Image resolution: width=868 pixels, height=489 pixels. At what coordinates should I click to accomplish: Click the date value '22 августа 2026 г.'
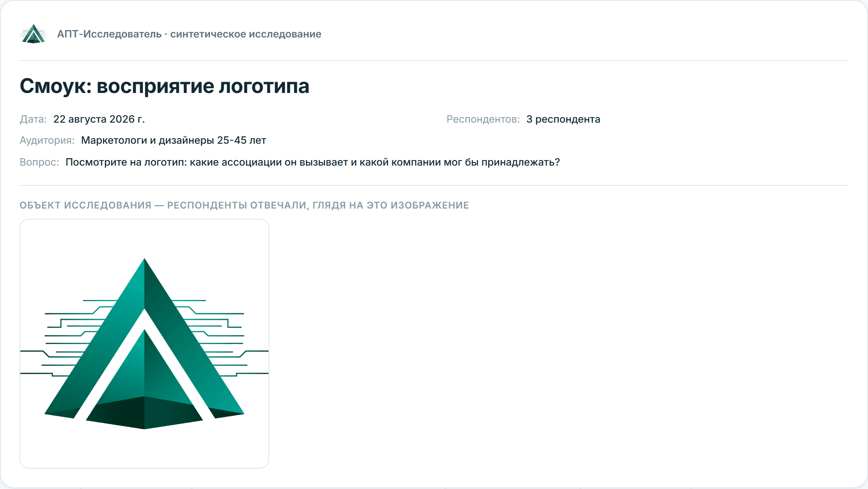(x=99, y=119)
